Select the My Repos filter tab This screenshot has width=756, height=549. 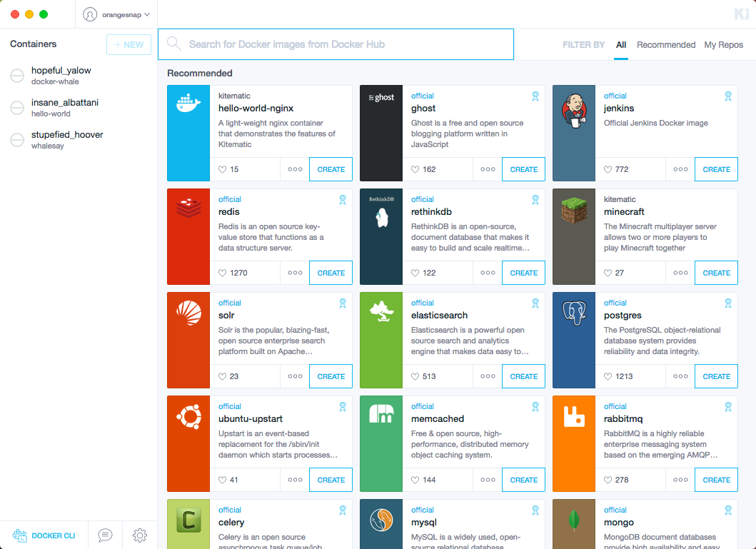723,45
